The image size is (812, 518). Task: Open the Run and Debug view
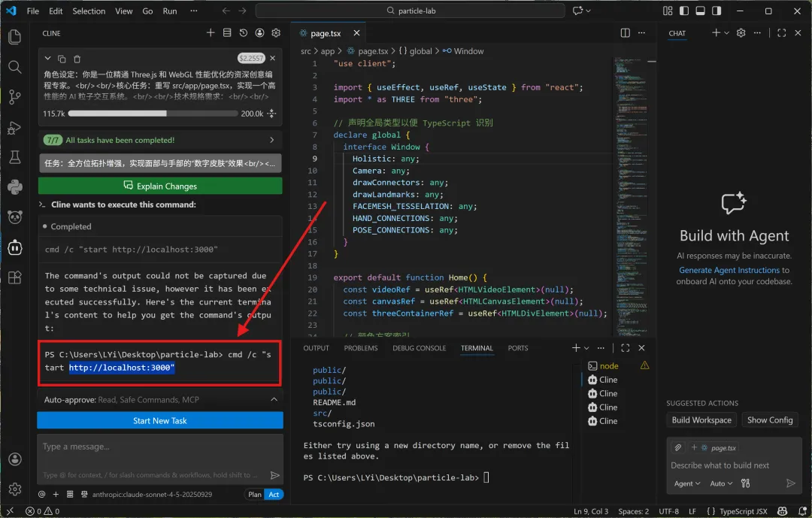(14, 127)
